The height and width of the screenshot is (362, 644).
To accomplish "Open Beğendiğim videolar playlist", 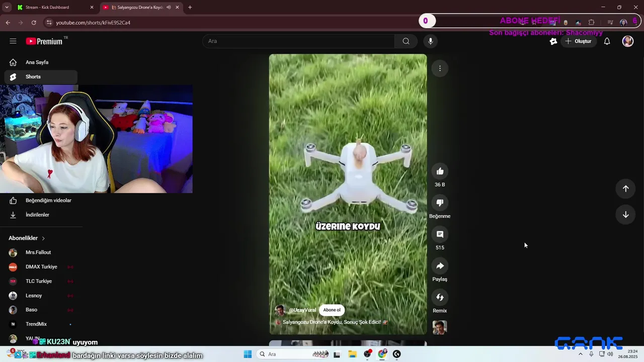I will [x=41, y=201].
